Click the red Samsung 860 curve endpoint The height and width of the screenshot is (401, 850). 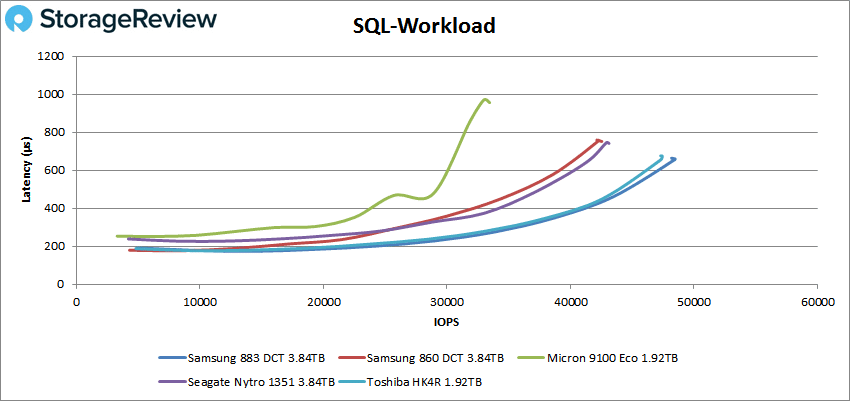(x=600, y=140)
